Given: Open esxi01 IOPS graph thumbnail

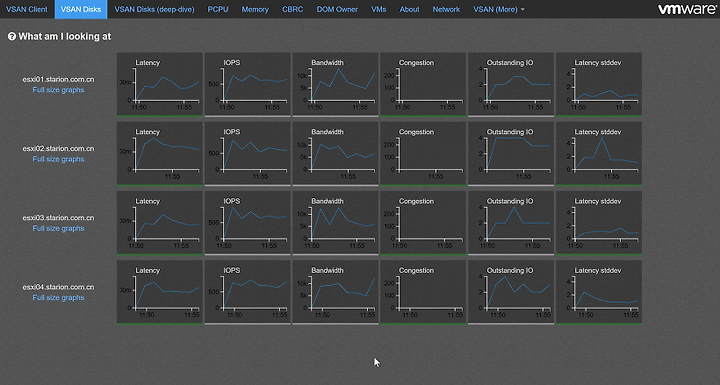Looking at the screenshot, I should coord(248,84).
